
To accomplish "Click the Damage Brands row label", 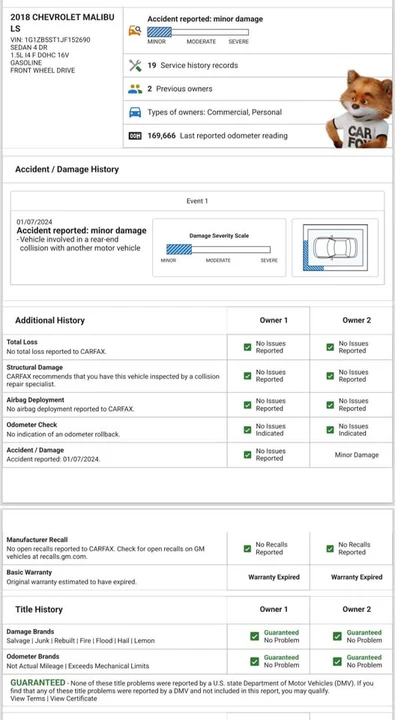I will tap(30, 632).
